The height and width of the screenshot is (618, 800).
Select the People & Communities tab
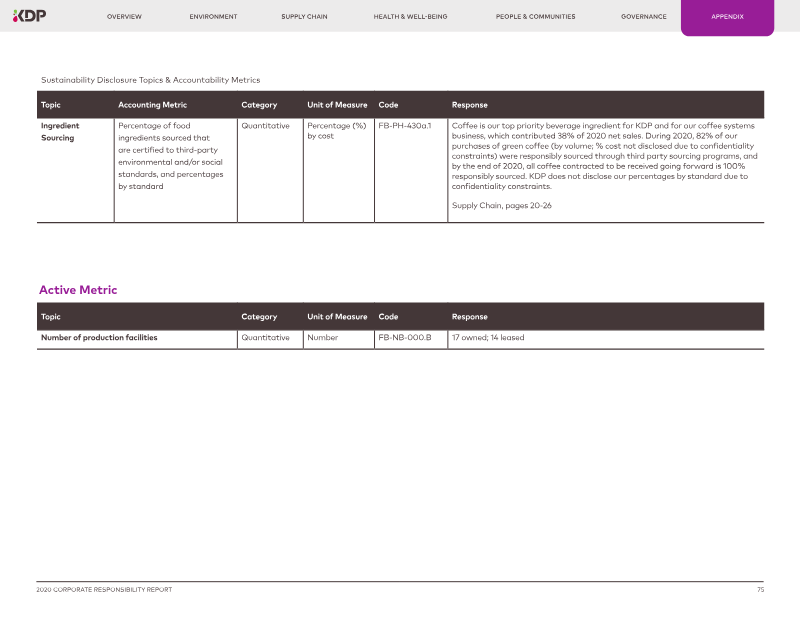[535, 17]
